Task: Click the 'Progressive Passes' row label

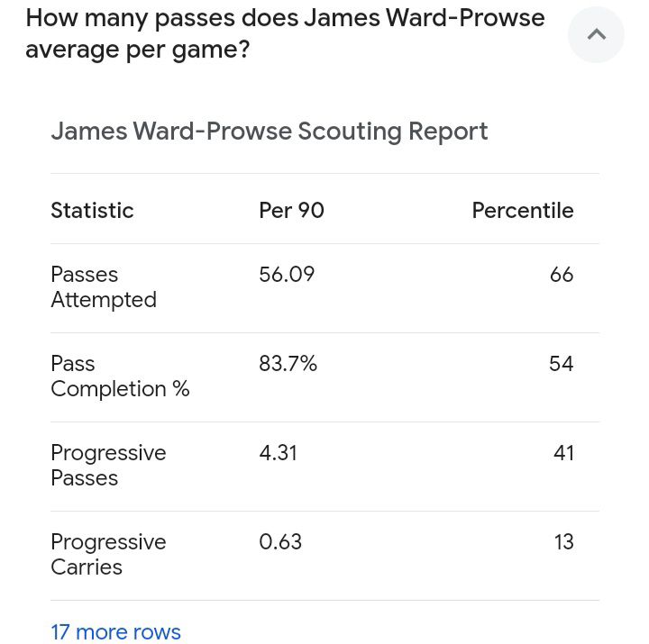Action: (108, 465)
